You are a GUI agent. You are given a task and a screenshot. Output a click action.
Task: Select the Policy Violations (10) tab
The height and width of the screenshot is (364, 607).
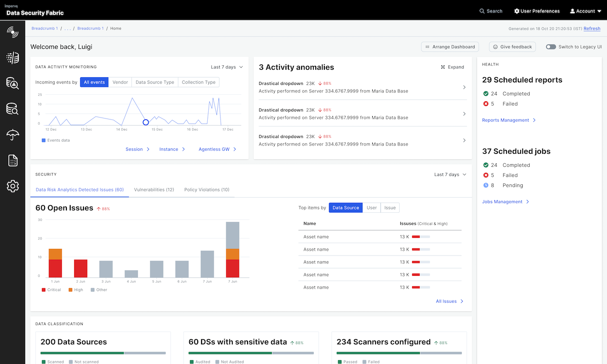pyautogui.click(x=207, y=189)
